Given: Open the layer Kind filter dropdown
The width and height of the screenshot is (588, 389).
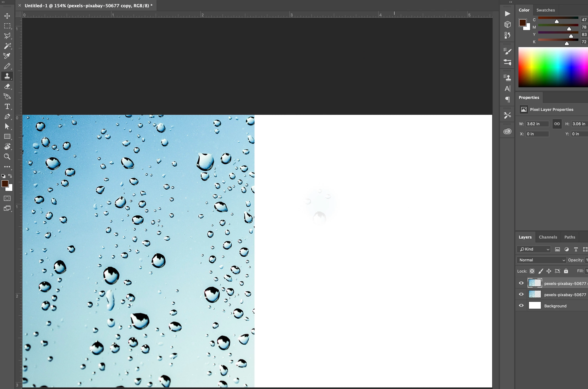Looking at the screenshot, I should (x=534, y=249).
